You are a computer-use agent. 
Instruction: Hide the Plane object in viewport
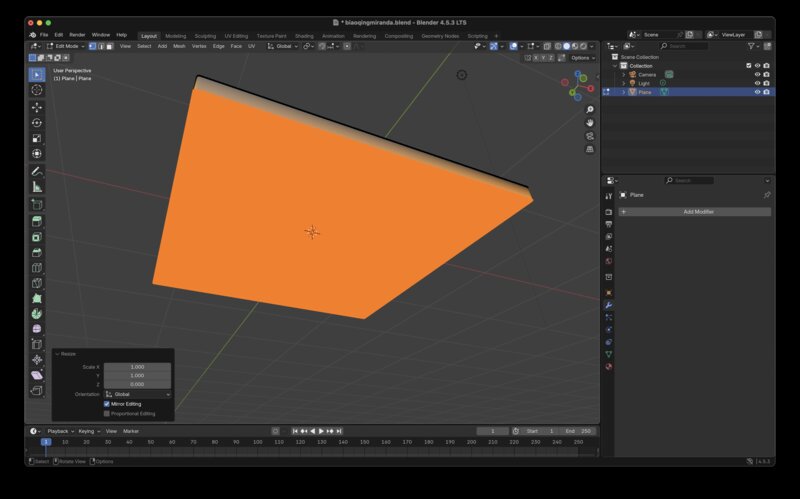point(757,92)
